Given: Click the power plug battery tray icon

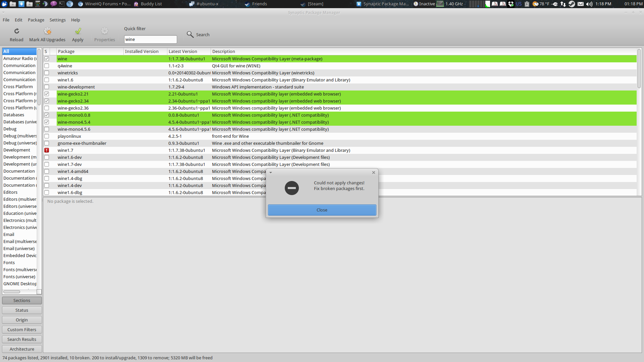Looking at the screenshot, I should pyautogui.click(x=555, y=4).
